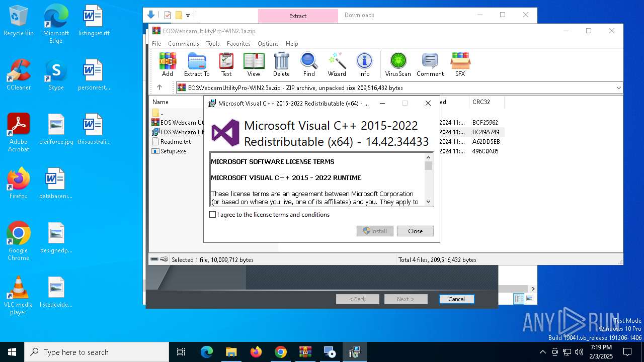This screenshot has height=362, width=644.
Task: Click the Extract To toolbar icon
Action: (197, 64)
